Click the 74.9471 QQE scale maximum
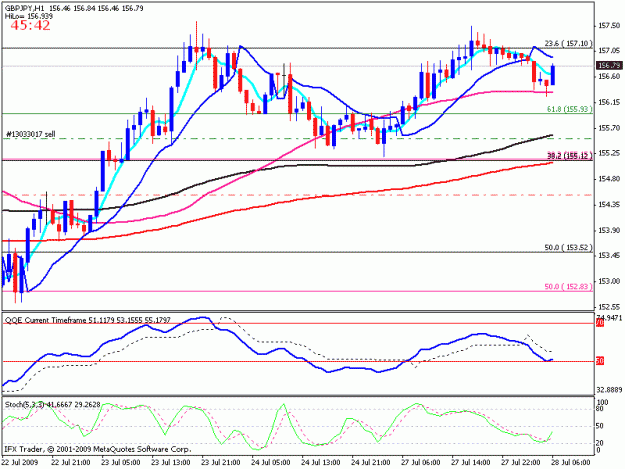This screenshot has height=469, width=625. point(609,318)
